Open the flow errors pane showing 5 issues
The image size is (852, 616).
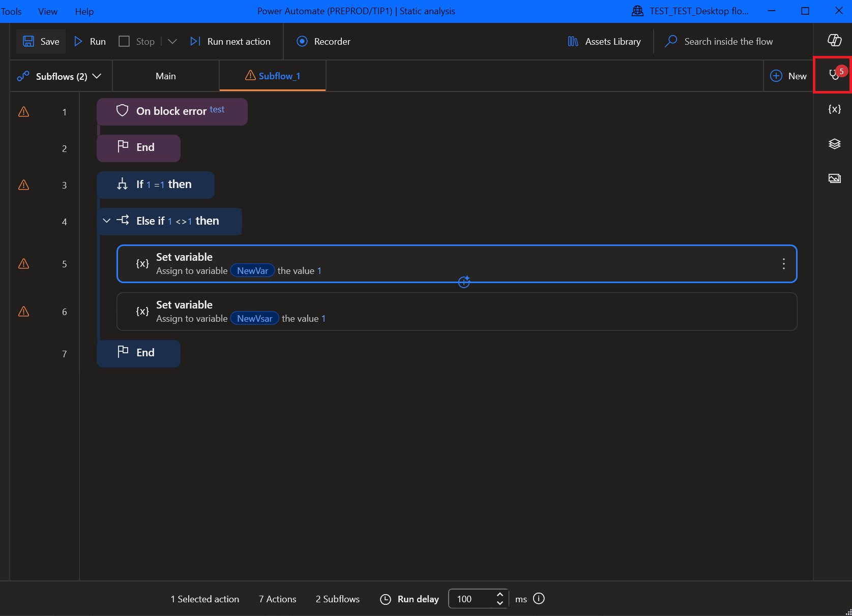coord(833,75)
